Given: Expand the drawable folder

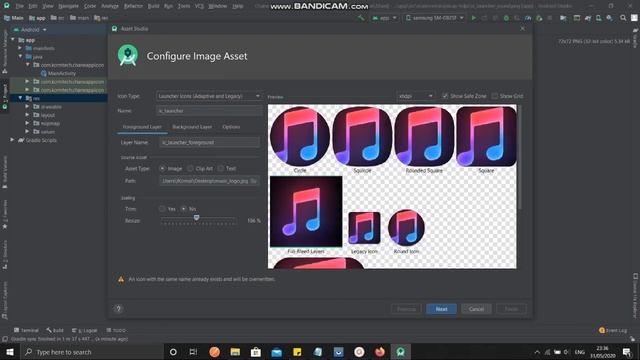Looking at the screenshot, I should pyautogui.click(x=27, y=107).
